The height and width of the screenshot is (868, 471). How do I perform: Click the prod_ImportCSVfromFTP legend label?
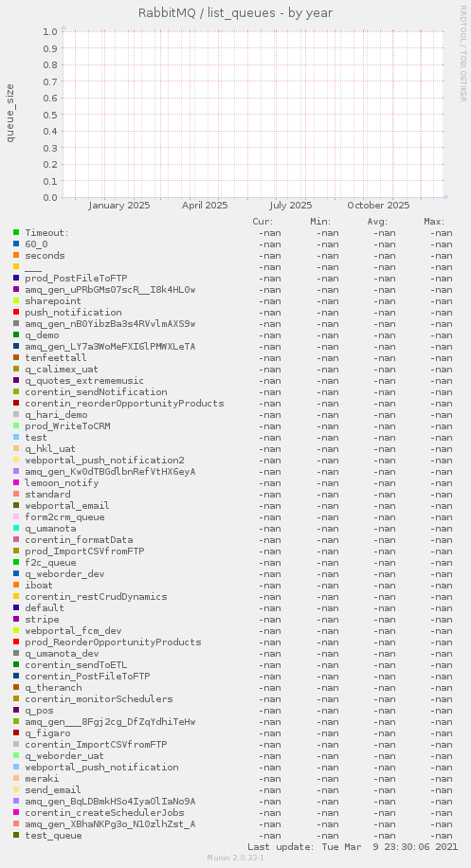84,551
